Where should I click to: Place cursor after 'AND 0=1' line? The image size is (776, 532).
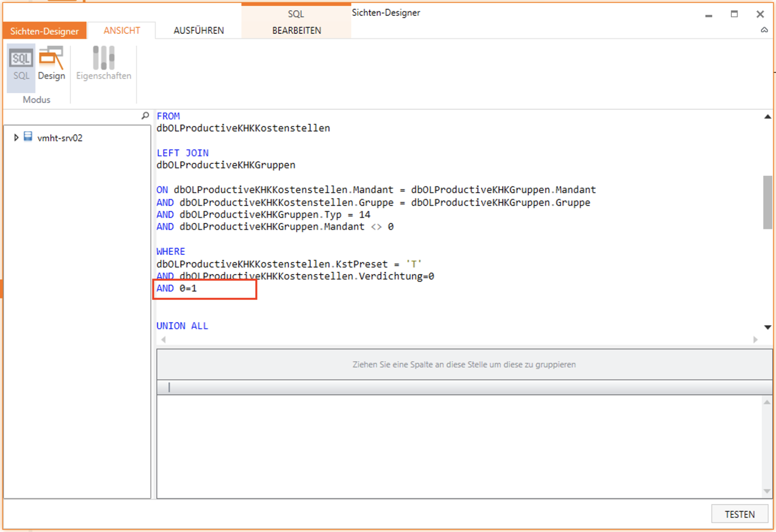pyautogui.click(x=198, y=289)
